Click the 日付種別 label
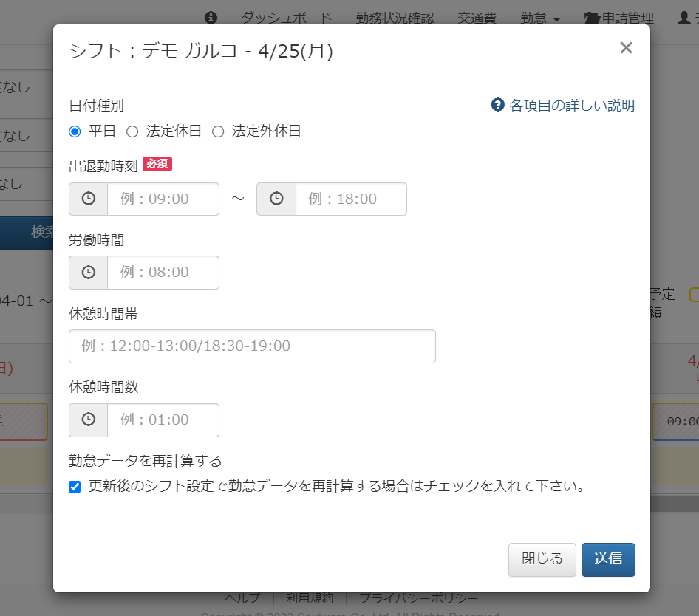This screenshot has width=699, height=616. coord(96,106)
